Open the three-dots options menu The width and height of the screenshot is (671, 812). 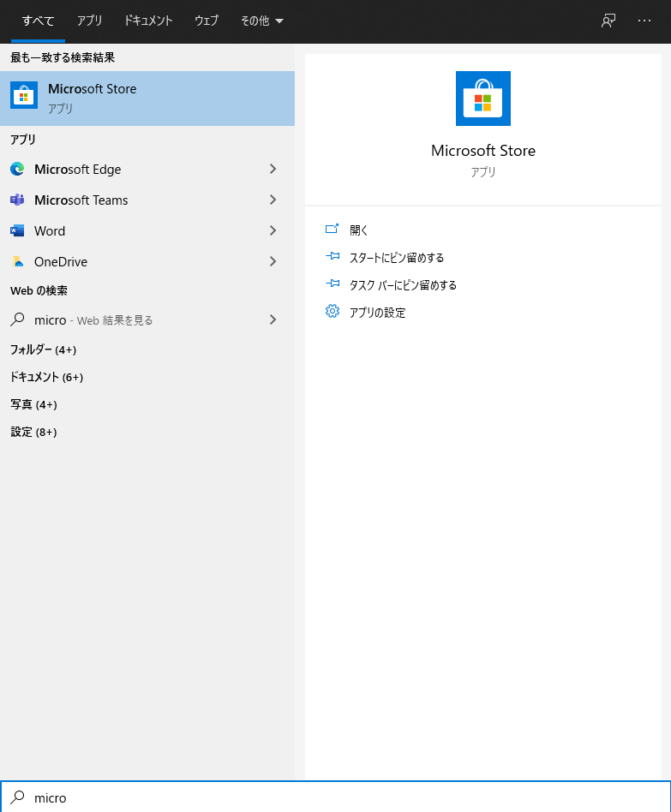pyautogui.click(x=644, y=21)
